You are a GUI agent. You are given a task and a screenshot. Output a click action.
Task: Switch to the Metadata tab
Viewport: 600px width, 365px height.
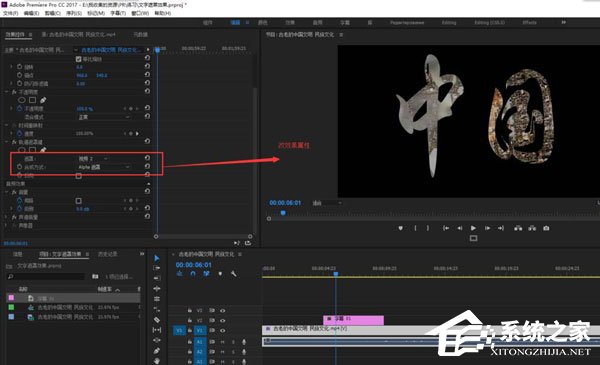[x=140, y=34]
